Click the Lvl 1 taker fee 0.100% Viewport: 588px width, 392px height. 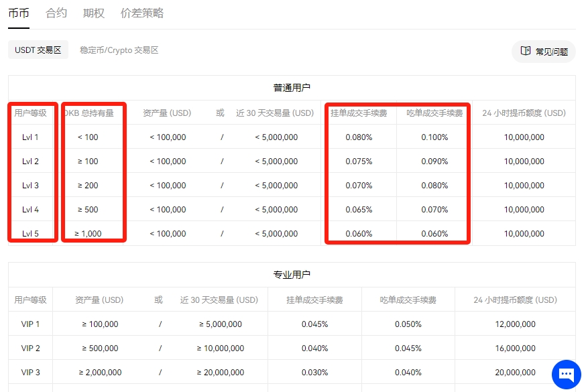434,137
